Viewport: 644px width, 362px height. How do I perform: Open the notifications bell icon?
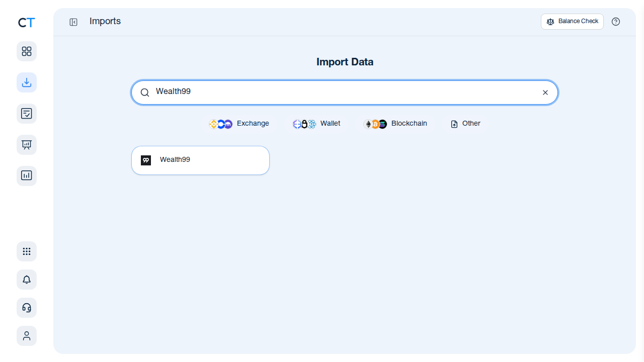coord(27,280)
